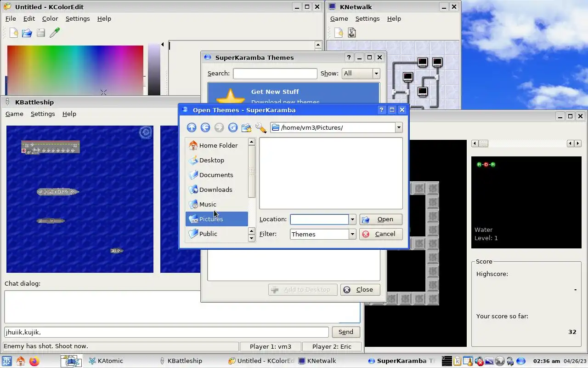Click the Back arrow in Open Themes dialog
588x368 pixels.
[x=205, y=127]
